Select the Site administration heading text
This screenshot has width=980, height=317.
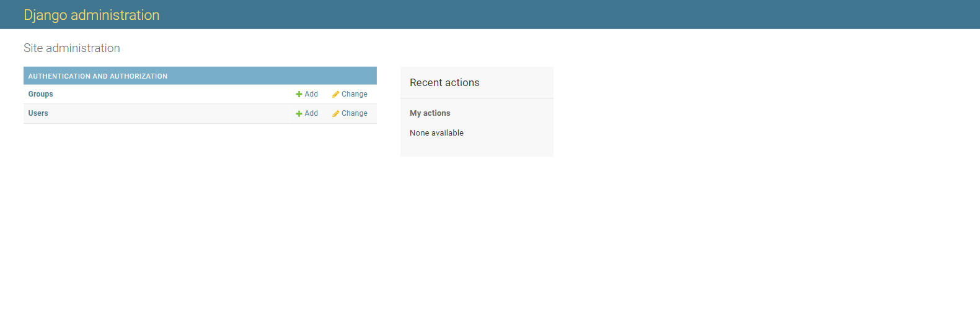72,48
